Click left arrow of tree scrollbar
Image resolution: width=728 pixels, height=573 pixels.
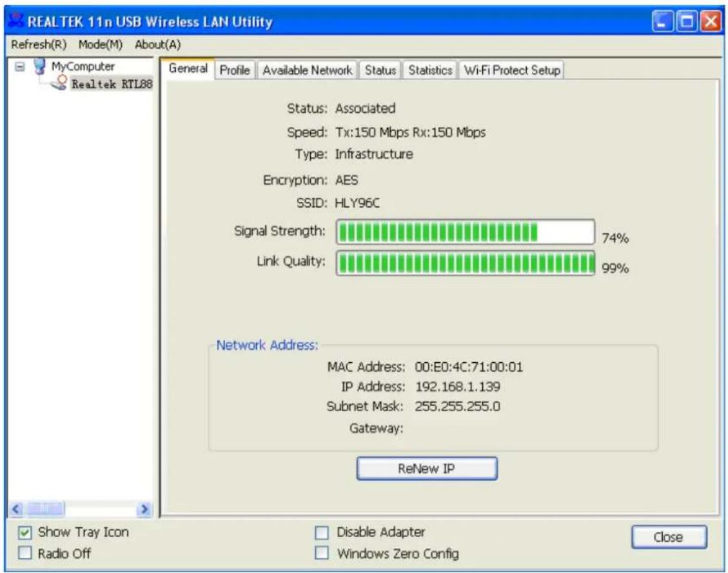click(x=16, y=509)
